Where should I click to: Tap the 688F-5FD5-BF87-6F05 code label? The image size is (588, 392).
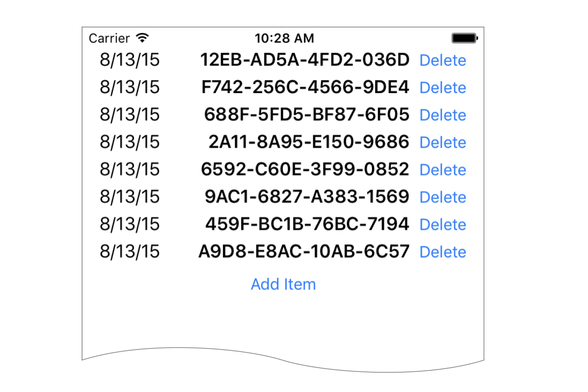(x=306, y=115)
